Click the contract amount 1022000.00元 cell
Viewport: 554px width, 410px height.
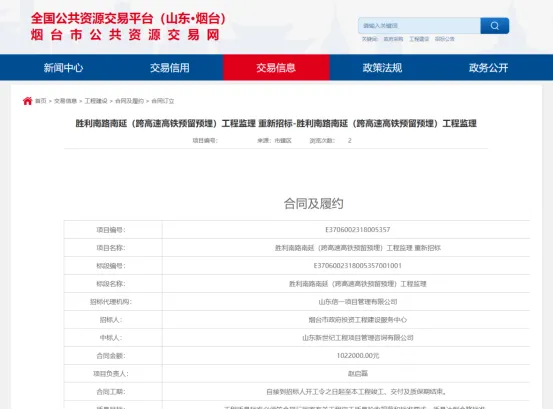coord(358,356)
